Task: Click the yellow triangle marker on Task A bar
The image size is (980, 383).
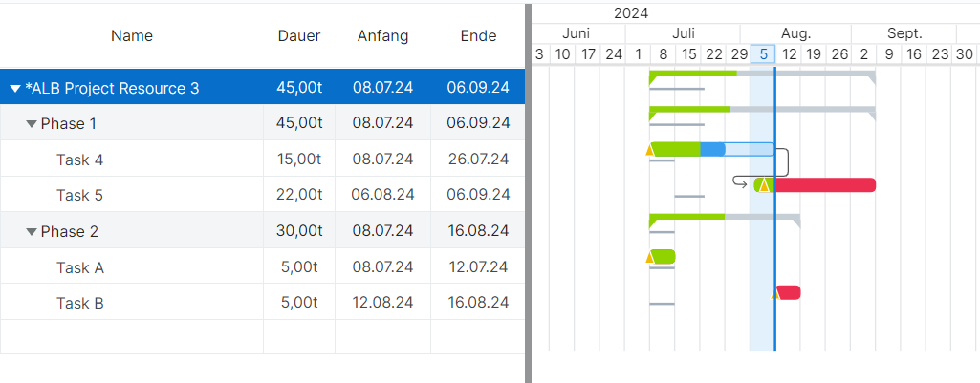Action: [650, 257]
